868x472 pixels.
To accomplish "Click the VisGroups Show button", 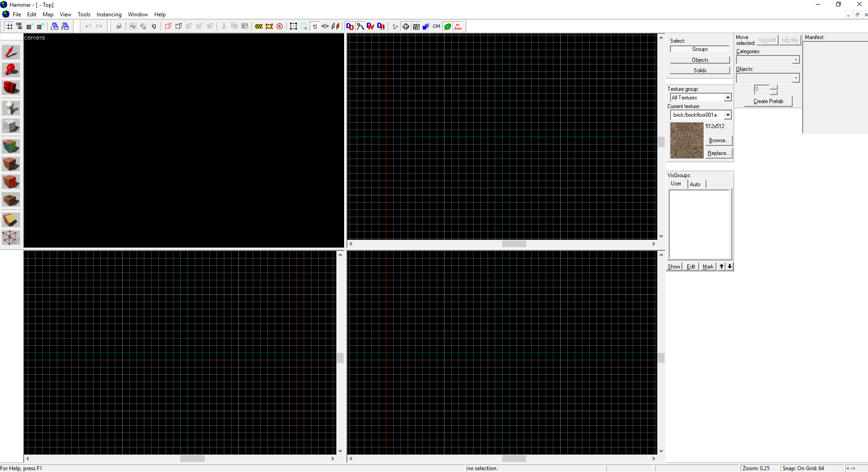I will 674,267.
